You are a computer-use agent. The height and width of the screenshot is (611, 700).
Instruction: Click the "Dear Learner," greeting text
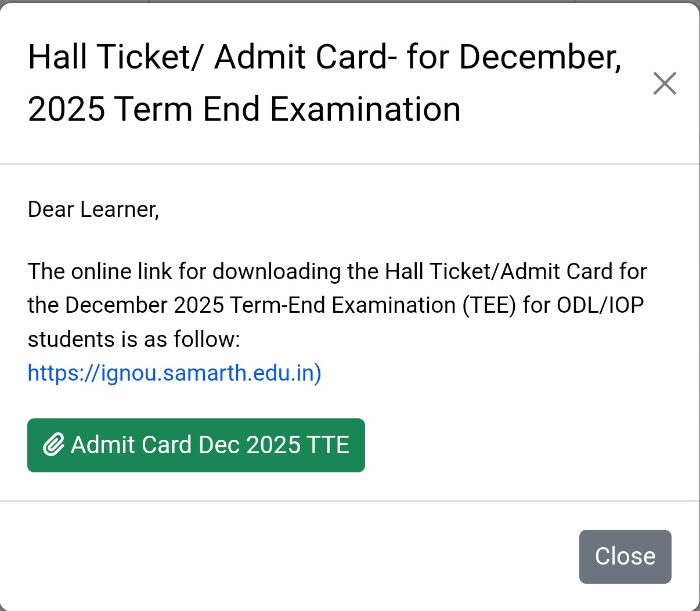click(93, 209)
